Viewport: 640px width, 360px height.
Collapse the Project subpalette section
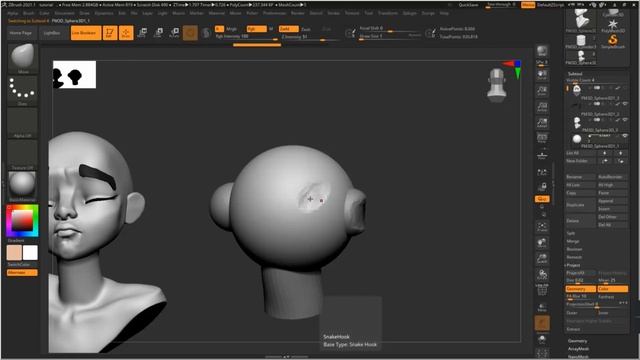[x=573, y=265]
